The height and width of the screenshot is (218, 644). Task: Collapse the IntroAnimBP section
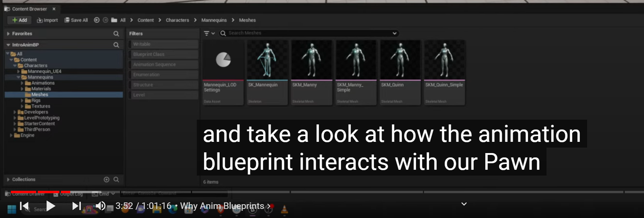click(x=8, y=45)
